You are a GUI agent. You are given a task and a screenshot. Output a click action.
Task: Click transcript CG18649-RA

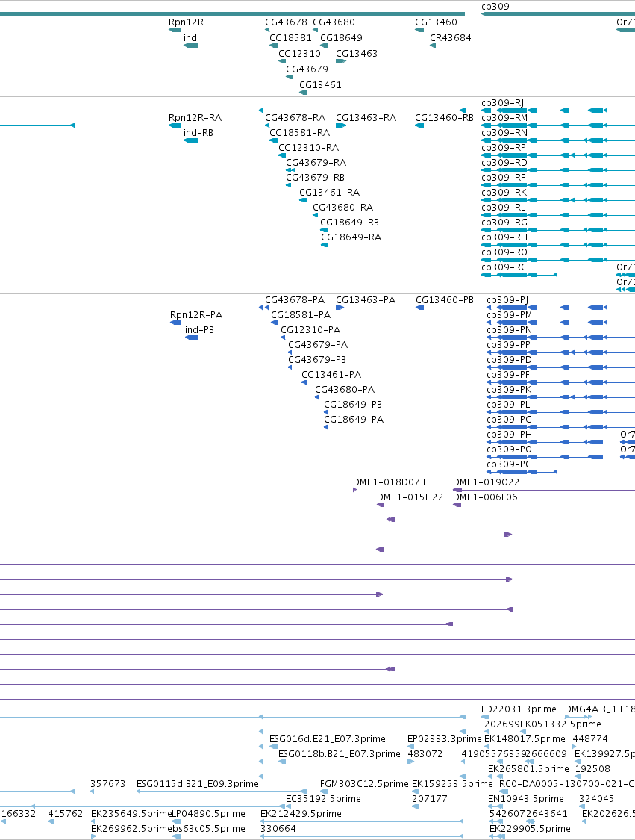pyautogui.click(x=351, y=237)
